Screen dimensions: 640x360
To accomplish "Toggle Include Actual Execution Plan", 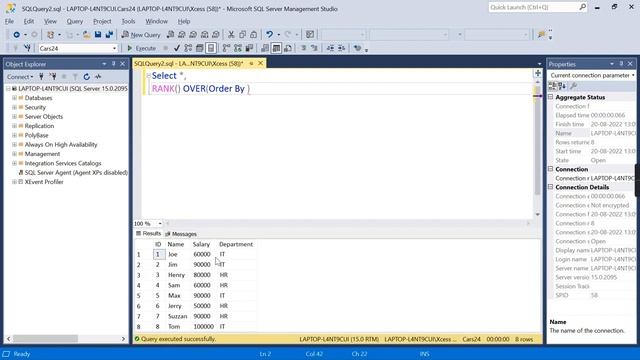I will coord(227,48).
